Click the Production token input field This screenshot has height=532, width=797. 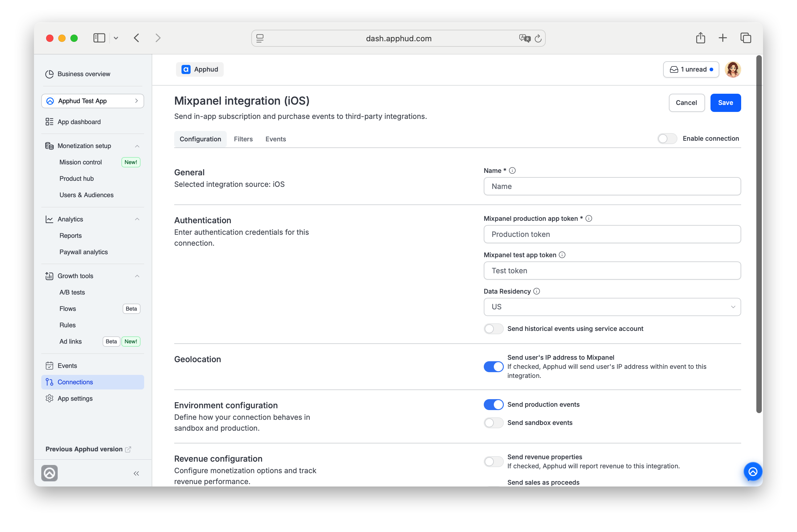pyautogui.click(x=612, y=234)
